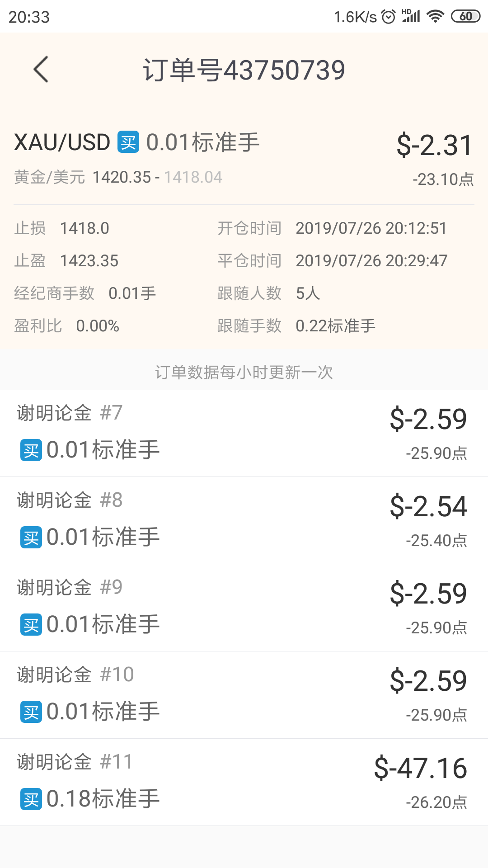Tap the buy badge in follower #7 row
The height and width of the screenshot is (868, 488).
click(31, 450)
